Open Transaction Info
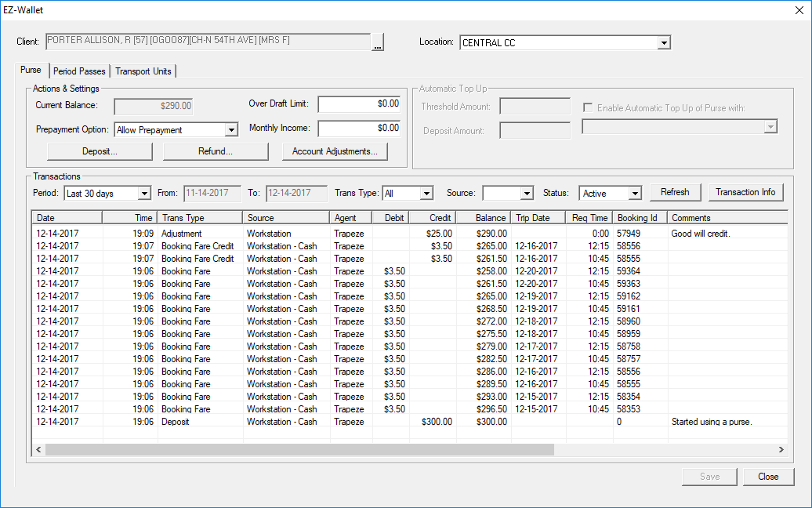 pyautogui.click(x=745, y=192)
